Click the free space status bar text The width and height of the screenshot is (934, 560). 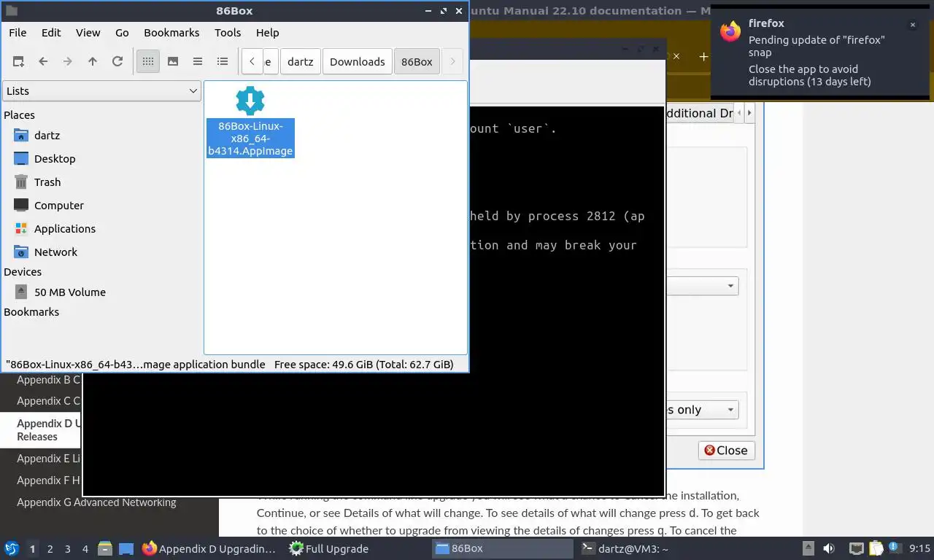364,365
